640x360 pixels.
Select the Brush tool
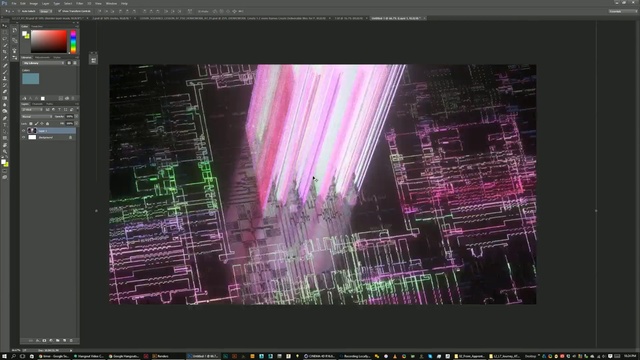coord(5,72)
